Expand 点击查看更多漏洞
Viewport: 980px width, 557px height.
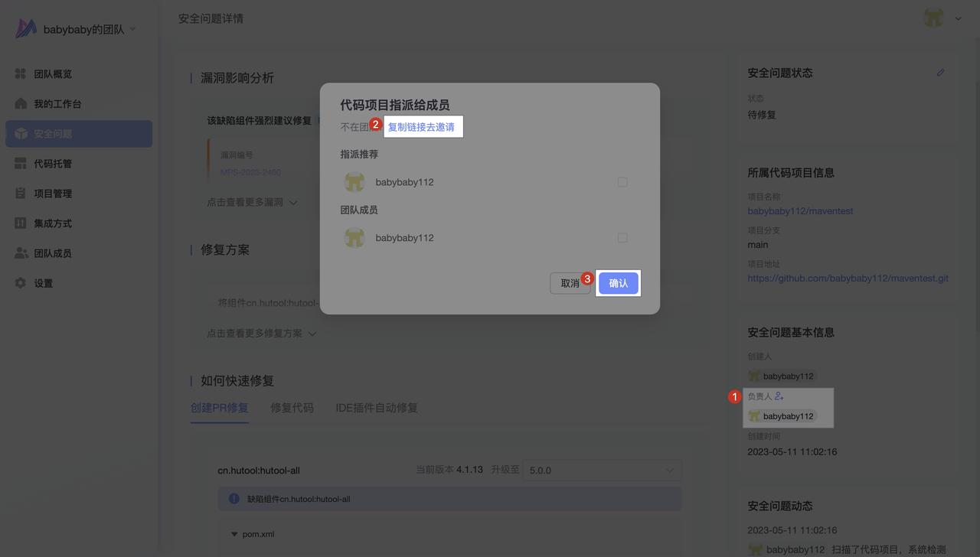pos(251,203)
